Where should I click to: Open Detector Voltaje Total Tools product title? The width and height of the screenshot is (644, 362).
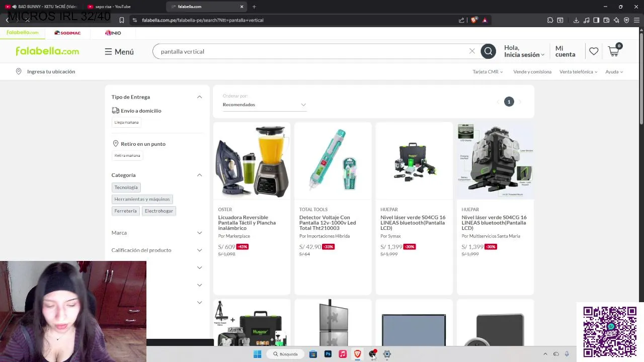[328, 223]
